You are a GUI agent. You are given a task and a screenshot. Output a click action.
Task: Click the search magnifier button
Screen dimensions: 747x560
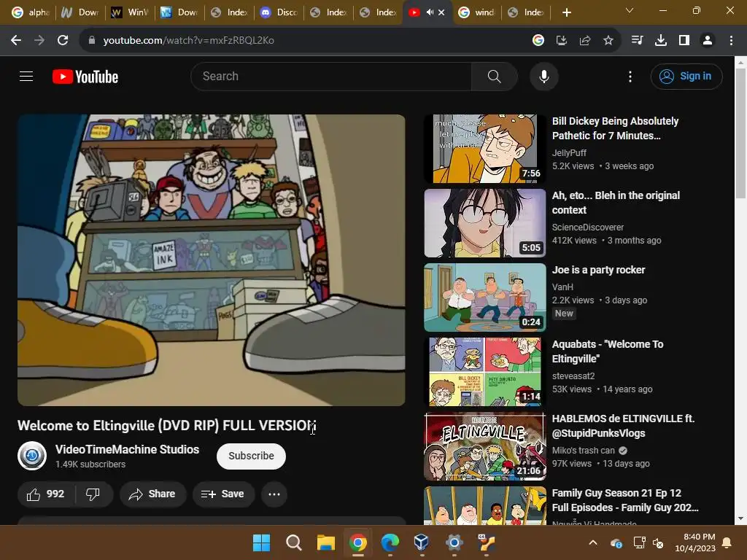coord(494,76)
